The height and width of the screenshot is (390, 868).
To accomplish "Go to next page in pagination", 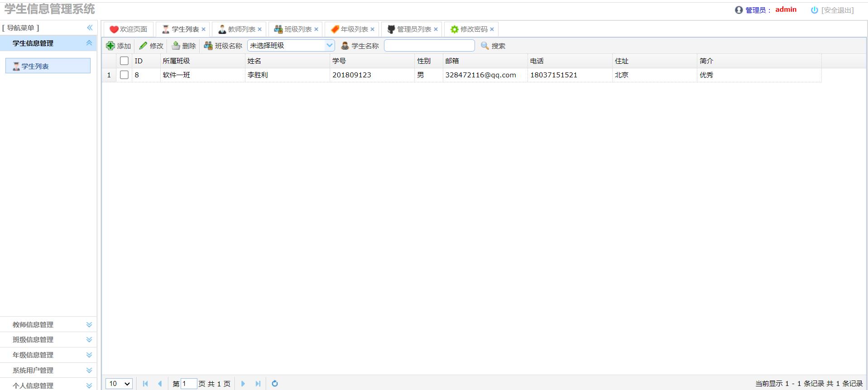I will point(243,384).
